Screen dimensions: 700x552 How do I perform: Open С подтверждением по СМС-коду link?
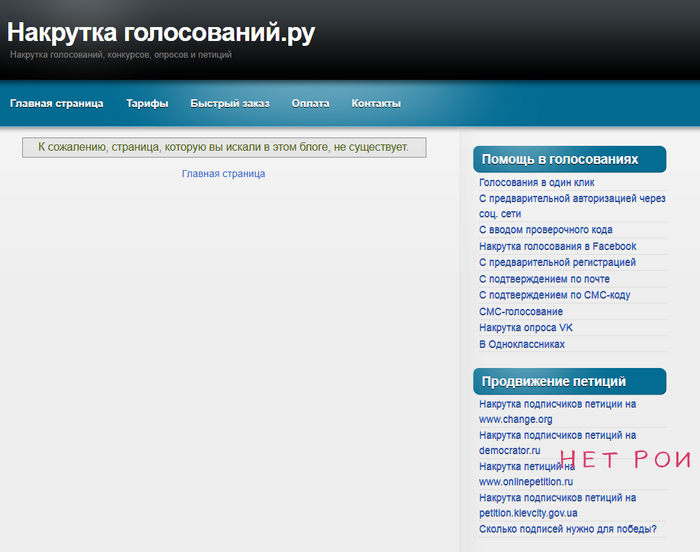pos(554,295)
